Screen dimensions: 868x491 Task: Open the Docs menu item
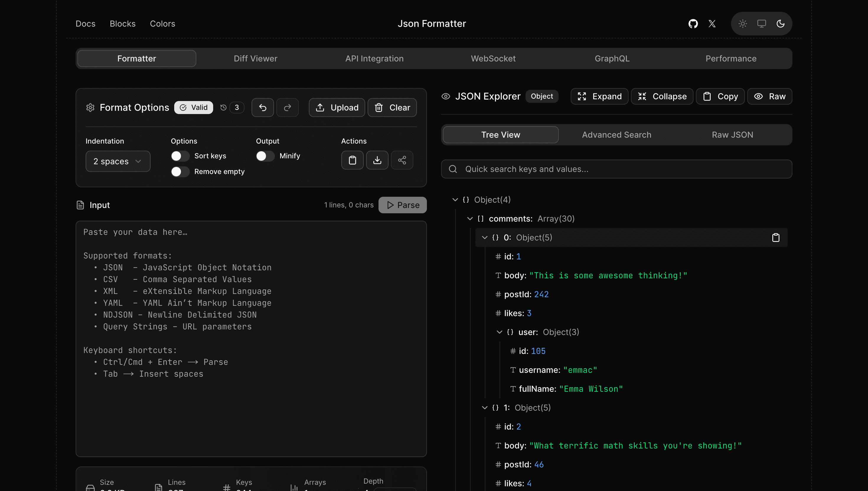(x=85, y=24)
